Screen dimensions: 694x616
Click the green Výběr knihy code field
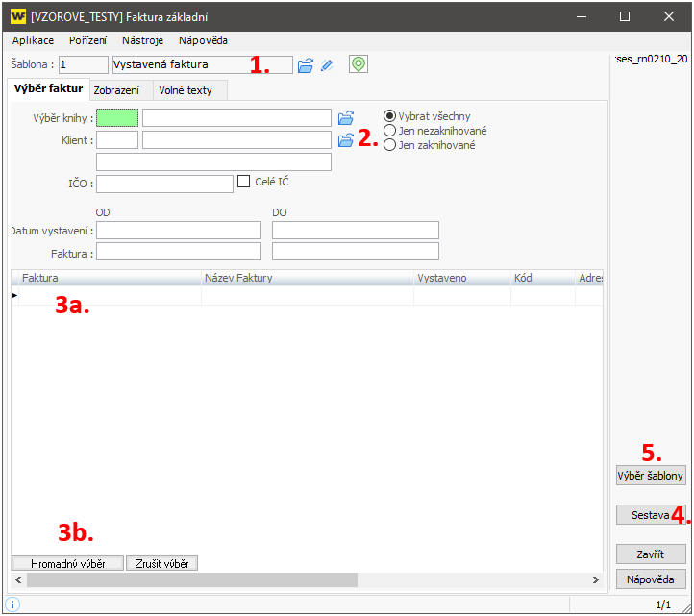[117, 117]
